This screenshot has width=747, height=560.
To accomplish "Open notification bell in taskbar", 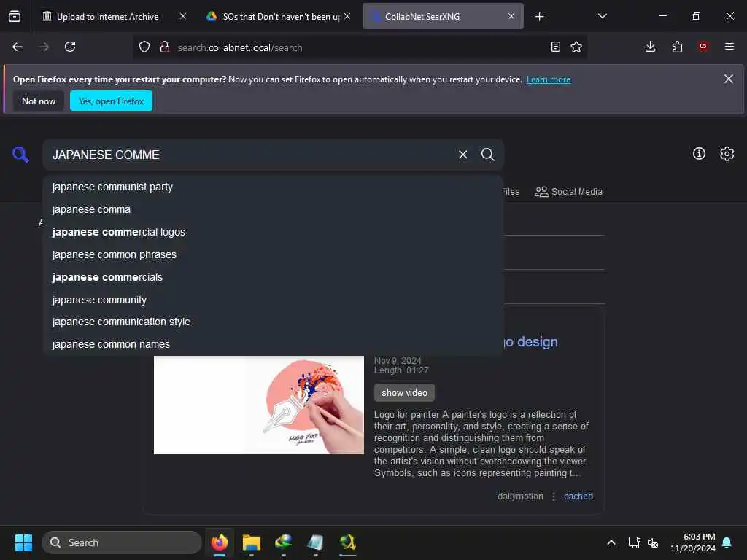I will click(x=727, y=542).
